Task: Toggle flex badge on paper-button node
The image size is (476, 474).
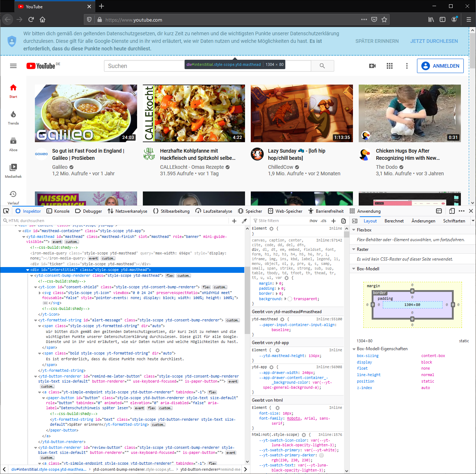Action: pyautogui.click(x=152, y=408)
